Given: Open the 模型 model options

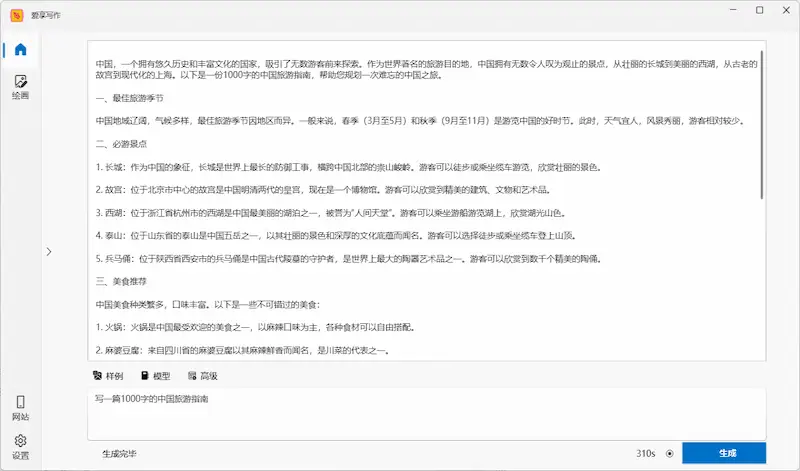Looking at the screenshot, I should (x=156, y=376).
